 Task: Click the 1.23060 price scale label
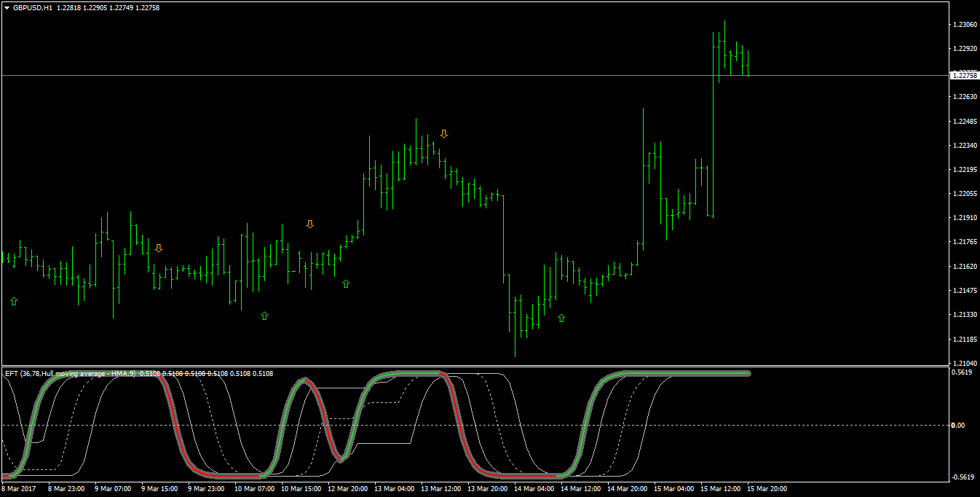pyautogui.click(x=965, y=25)
